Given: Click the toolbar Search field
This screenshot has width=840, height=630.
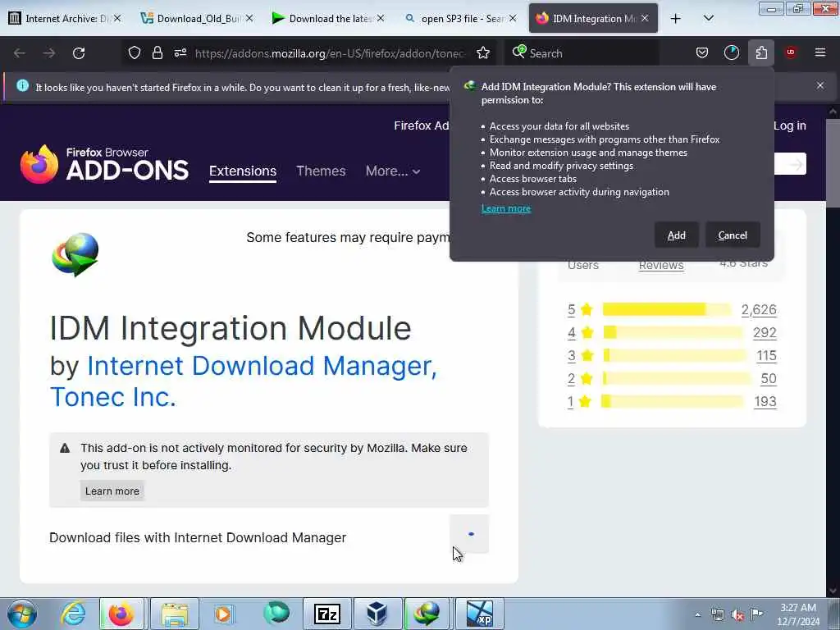Looking at the screenshot, I should 582,53.
